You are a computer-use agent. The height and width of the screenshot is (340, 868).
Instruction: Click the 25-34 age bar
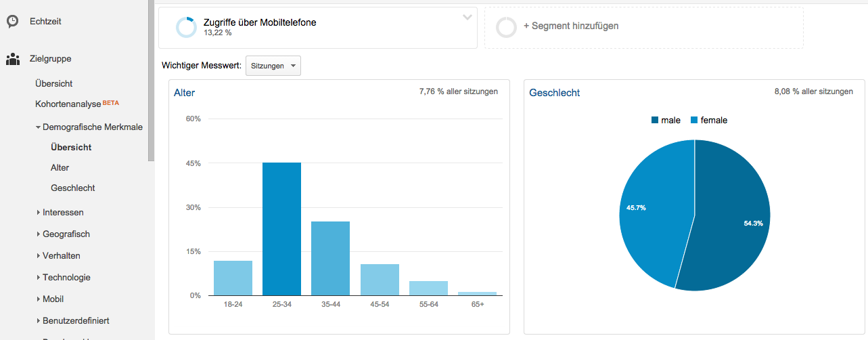click(281, 229)
